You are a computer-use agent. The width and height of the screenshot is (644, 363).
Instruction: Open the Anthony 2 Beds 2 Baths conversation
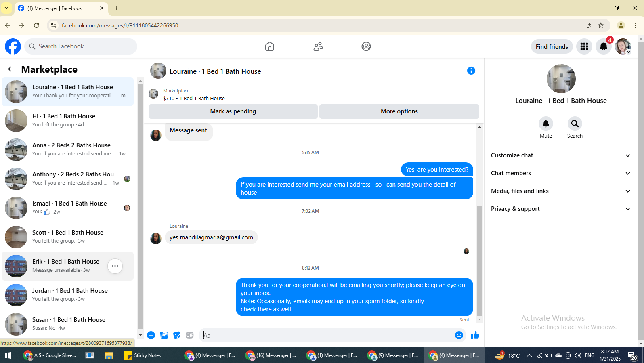coord(68,179)
